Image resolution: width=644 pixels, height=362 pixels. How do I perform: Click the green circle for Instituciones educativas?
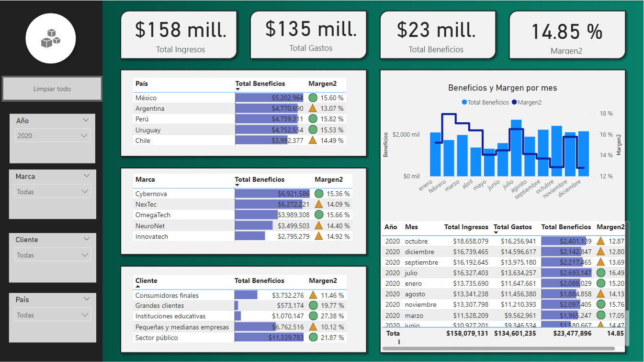coord(313,316)
